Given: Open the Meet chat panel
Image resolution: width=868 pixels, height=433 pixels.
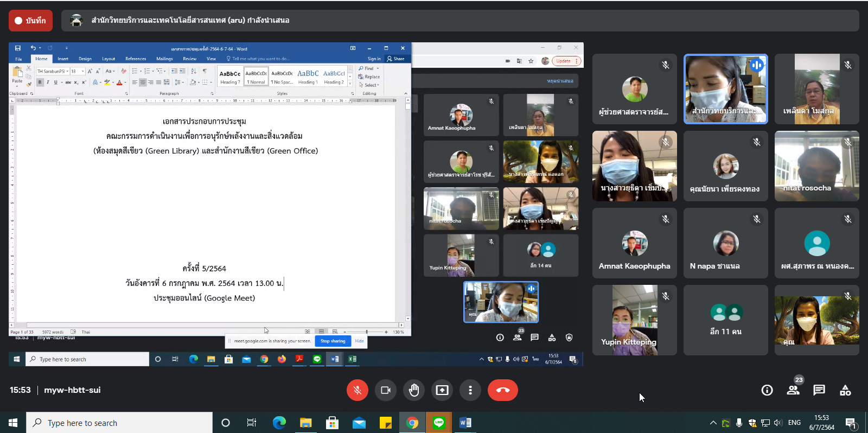Looking at the screenshot, I should coord(819,390).
